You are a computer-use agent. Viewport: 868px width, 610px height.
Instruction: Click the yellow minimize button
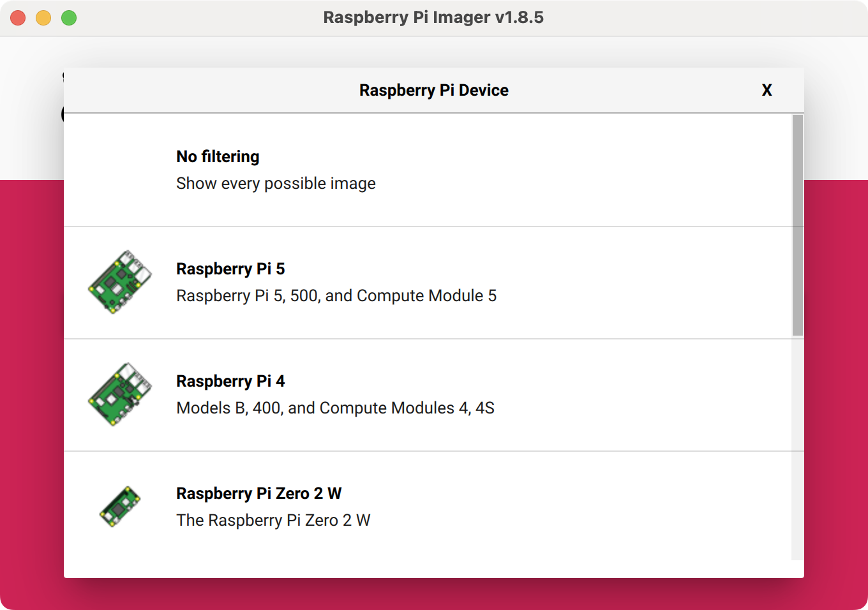point(43,17)
